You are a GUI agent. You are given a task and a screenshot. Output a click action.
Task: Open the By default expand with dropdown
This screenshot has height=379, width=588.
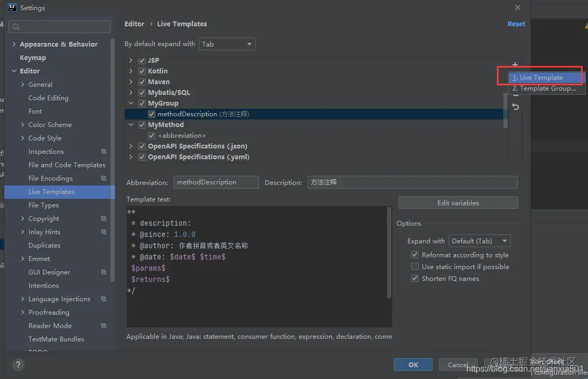pyautogui.click(x=227, y=44)
